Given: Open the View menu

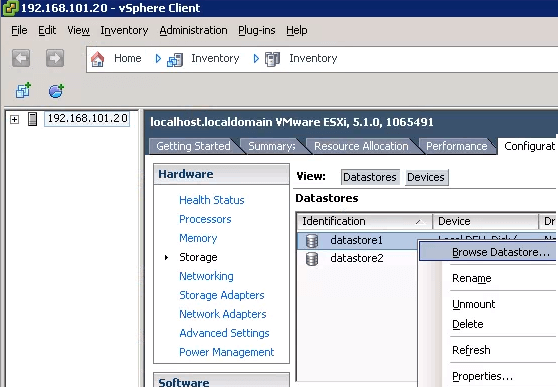Looking at the screenshot, I should (78, 31).
